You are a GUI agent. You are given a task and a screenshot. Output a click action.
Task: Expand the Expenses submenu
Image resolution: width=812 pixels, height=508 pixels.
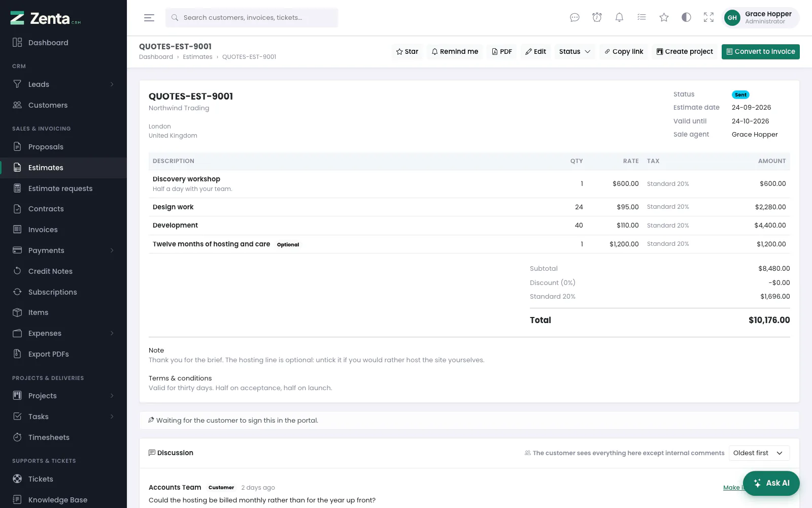click(63, 333)
